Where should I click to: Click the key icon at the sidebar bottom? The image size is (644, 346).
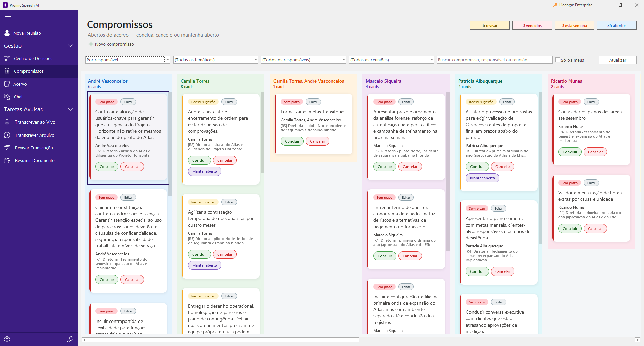pos(70,339)
